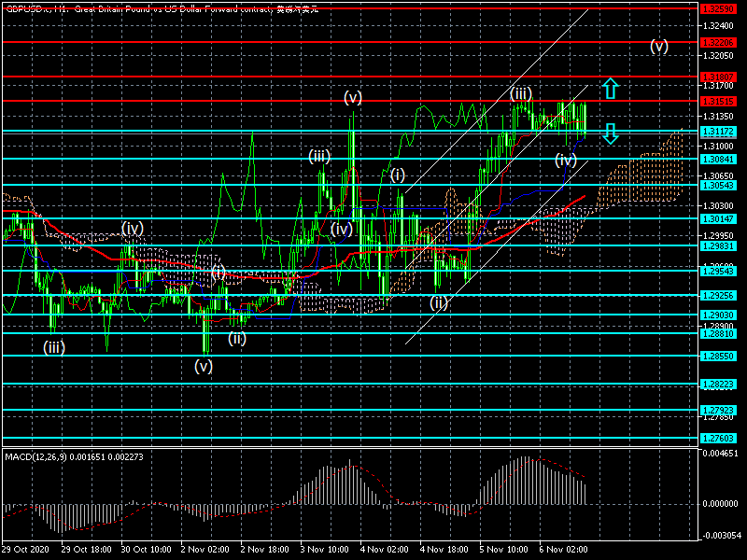Click the cyan price label 1.28550

[x=718, y=357]
